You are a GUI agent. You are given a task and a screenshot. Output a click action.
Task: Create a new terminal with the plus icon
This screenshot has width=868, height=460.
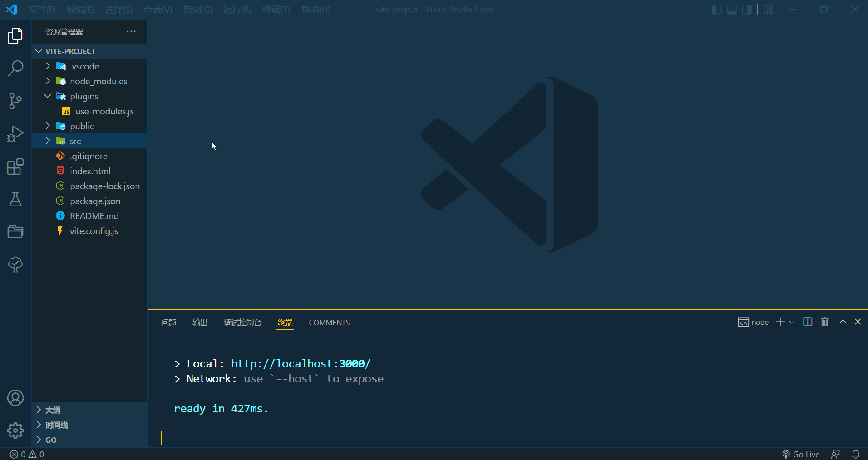pyautogui.click(x=780, y=322)
